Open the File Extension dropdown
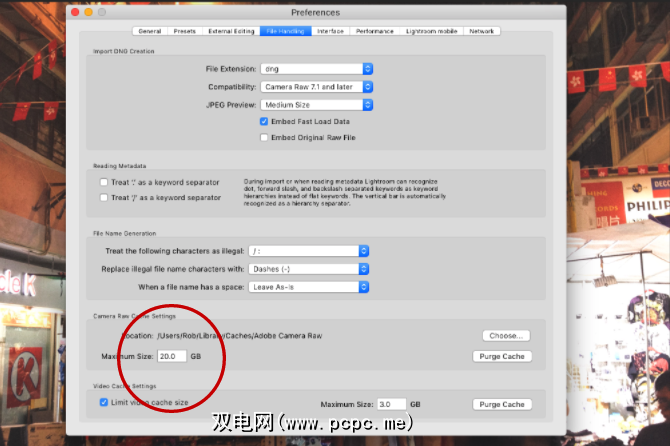Image resolution: width=670 pixels, height=446 pixels. point(317,69)
